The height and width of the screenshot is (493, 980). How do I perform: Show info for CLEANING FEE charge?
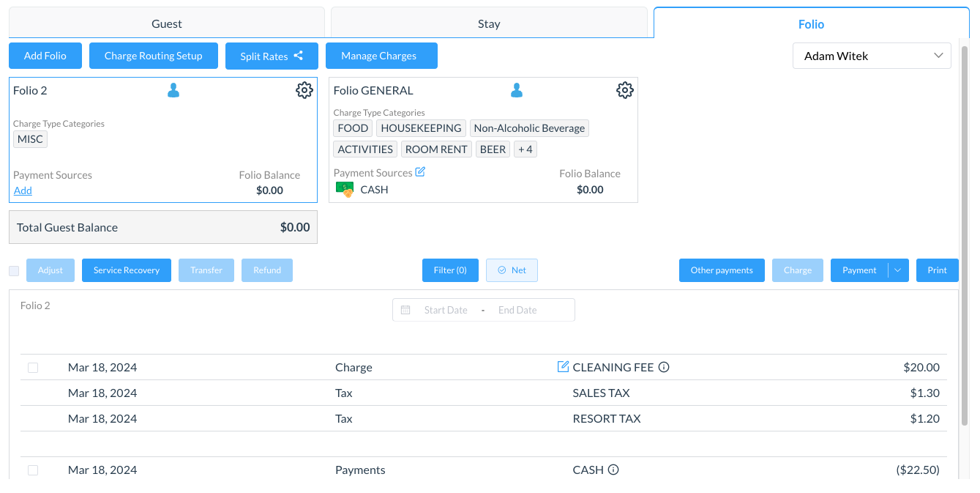click(x=664, y=367)
